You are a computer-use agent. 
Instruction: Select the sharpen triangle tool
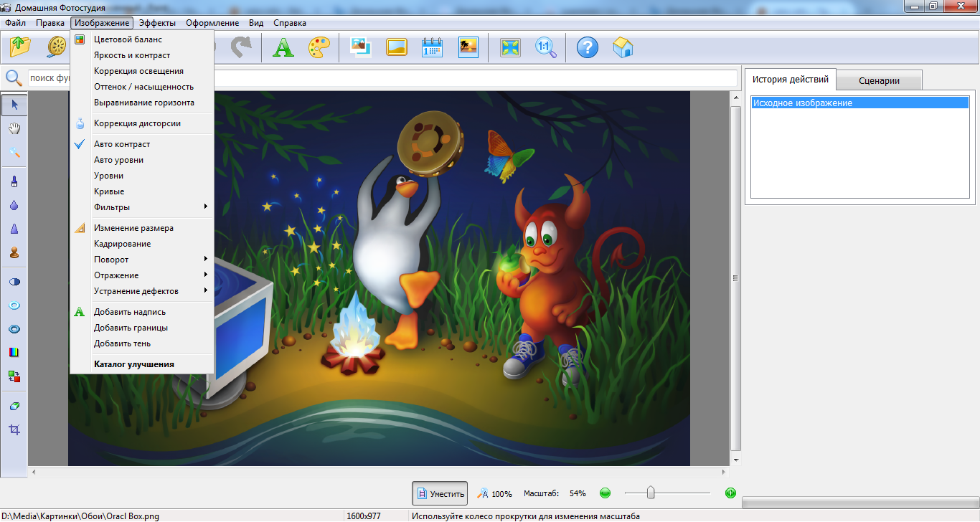(x=14, y=229)
